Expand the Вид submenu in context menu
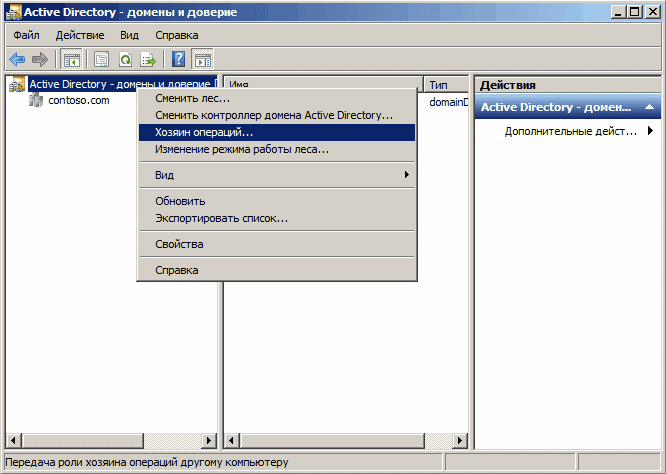The height and width of the screenshot is (474, 666). [277, 175]
